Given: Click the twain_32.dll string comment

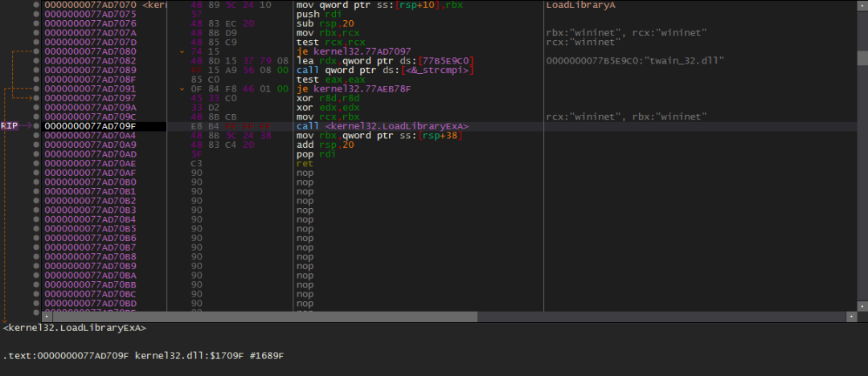Looking at the screenshot, I should 635,61.
